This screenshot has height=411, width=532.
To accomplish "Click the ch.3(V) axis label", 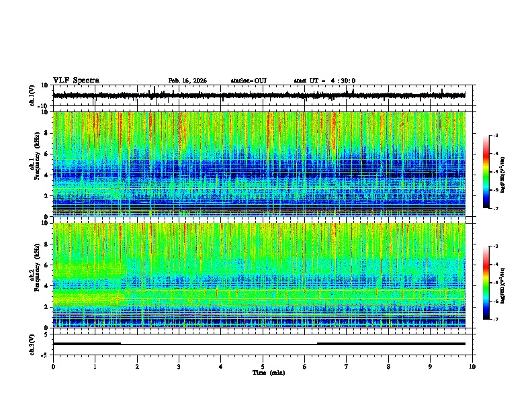I will [x=32, y=345].
